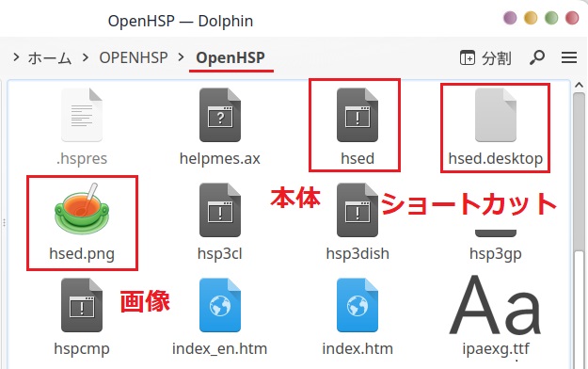Screen dimensions: 588x369
Task: Click the hsp3gp file name label
Action: tap(496, 254)
